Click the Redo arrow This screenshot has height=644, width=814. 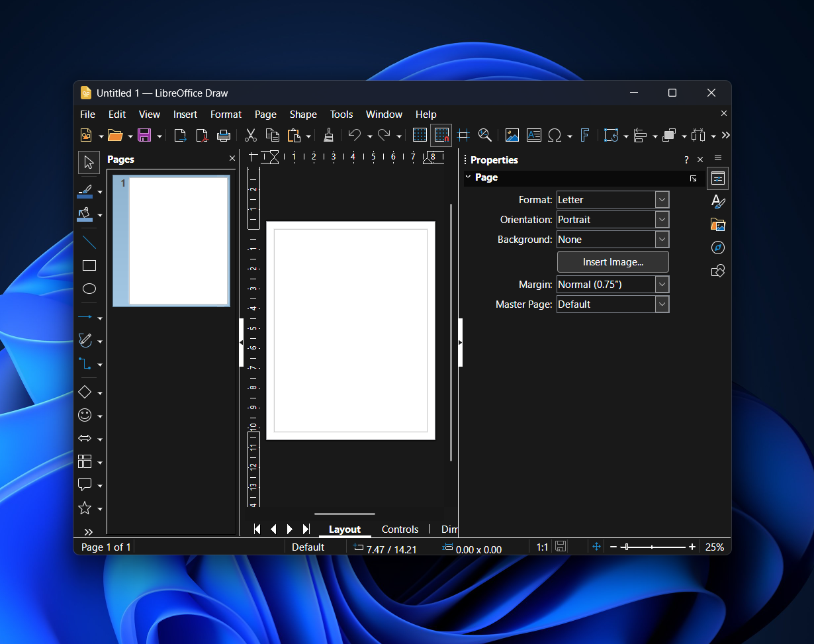click(x=384, y=136)
